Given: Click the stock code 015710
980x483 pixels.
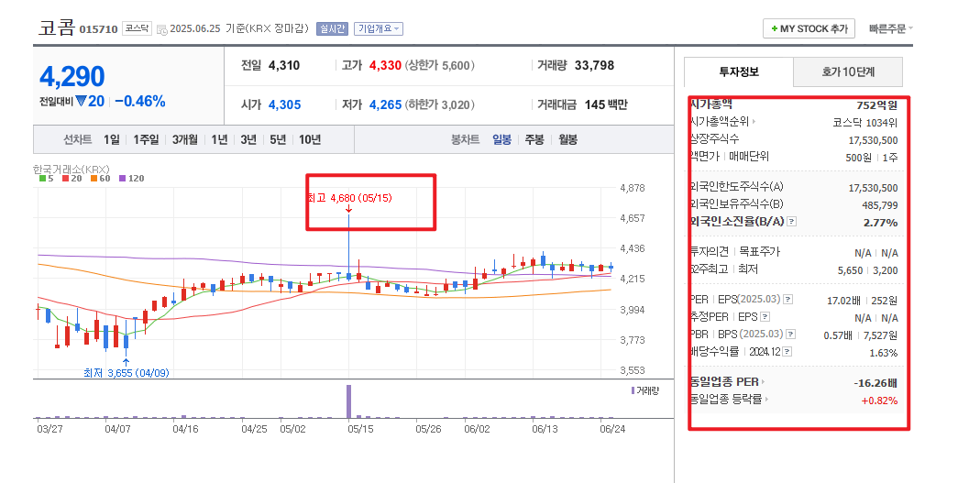Looking at the screenshot, I should [98, 29].
